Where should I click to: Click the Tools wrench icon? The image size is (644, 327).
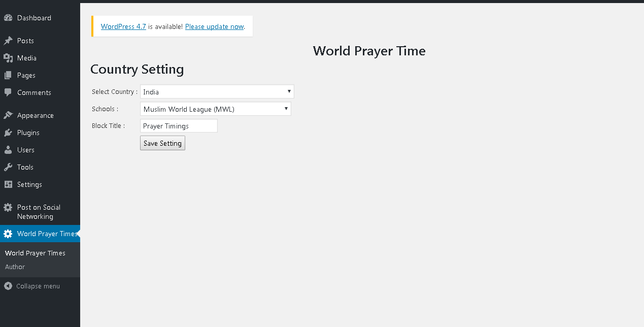8,167
